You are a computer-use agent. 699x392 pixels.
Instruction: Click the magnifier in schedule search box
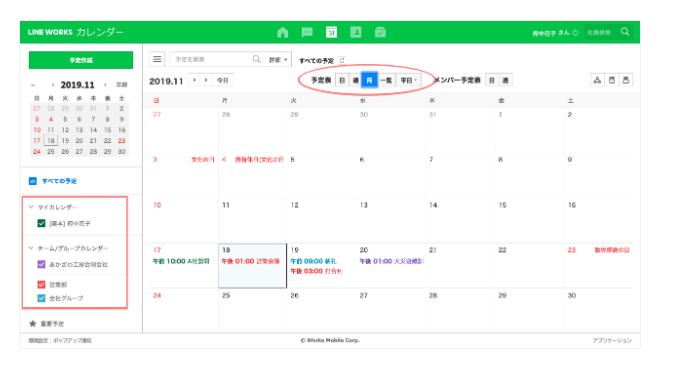point(256,59)
